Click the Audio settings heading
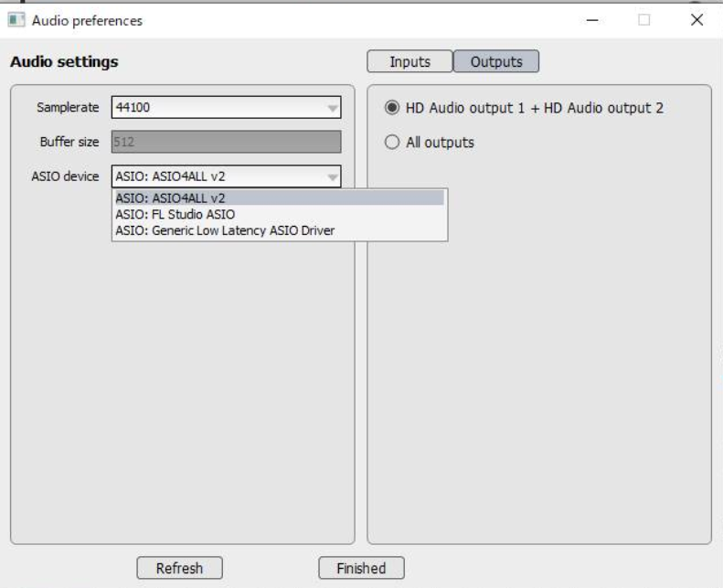This screenshot has height=588, width=723. click(x=64, y=62)
